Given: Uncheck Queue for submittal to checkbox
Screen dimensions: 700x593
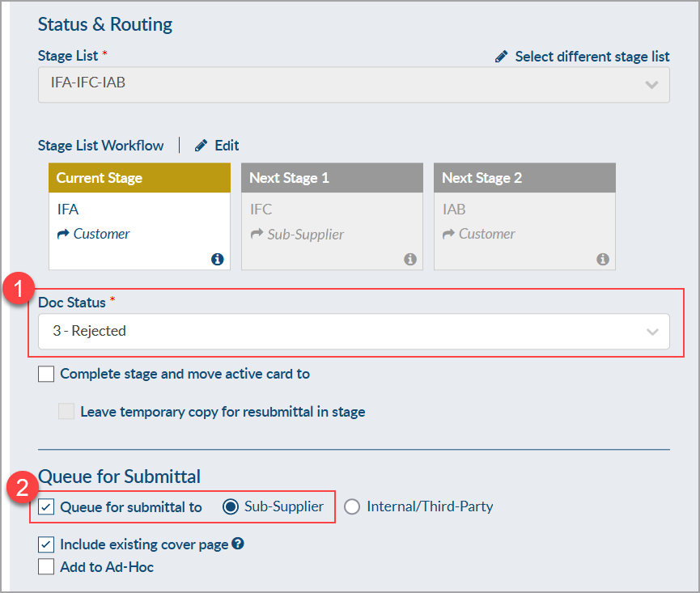Looking at the screenshot, I should [47, 507].
